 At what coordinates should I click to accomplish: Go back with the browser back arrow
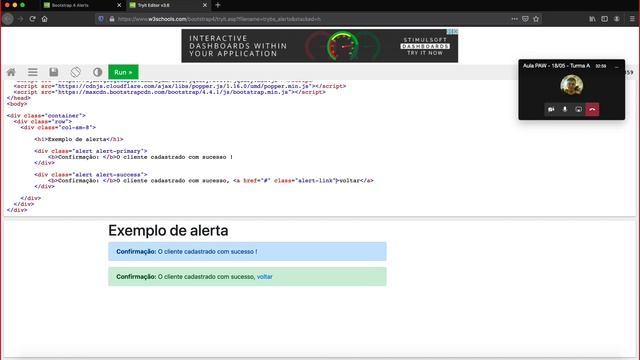tap(8, 19)
